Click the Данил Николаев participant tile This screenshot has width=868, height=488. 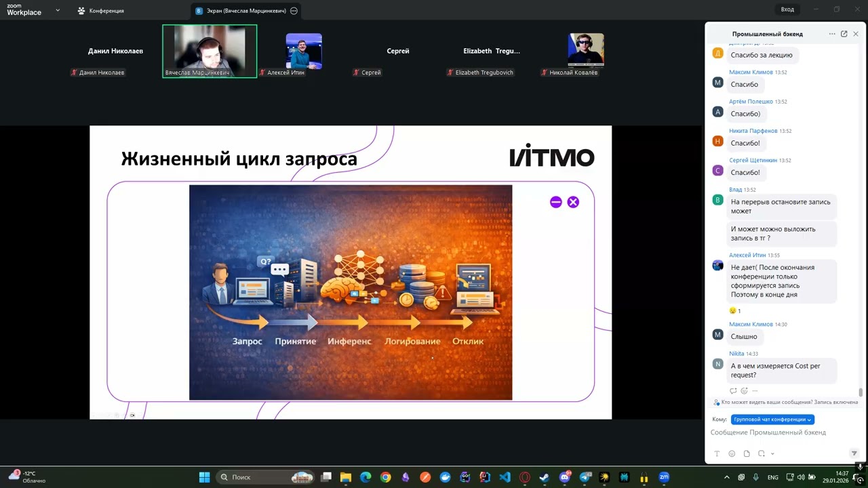tap(115, 52)
